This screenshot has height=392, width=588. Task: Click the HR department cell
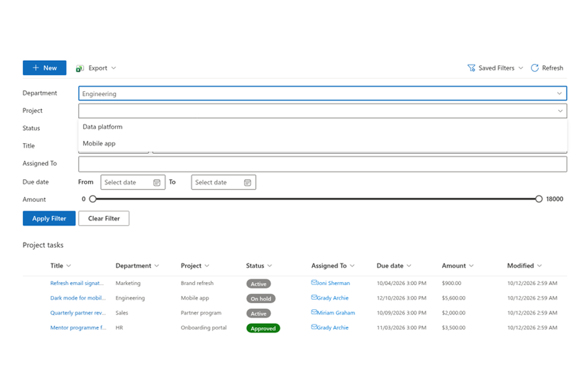pos(119,328)
